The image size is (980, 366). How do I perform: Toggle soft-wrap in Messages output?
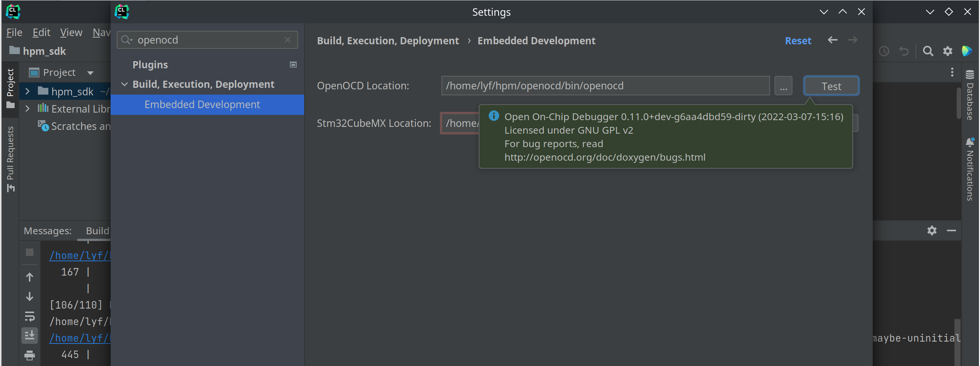coord(29,316)
